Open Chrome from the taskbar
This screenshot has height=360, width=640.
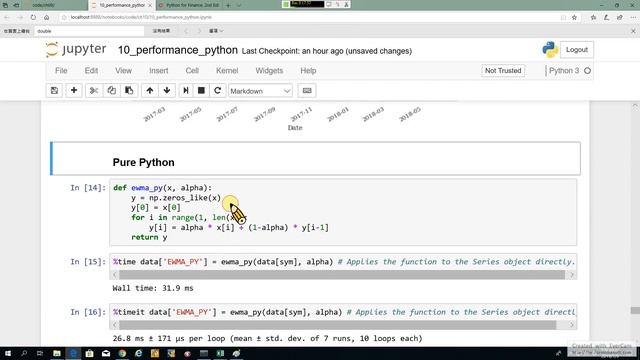[122, 353]
